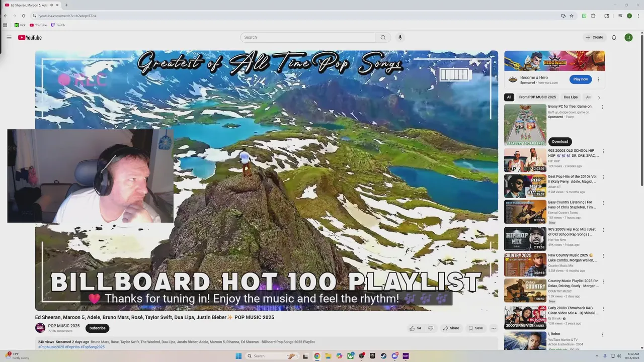Screen dimensions: 644x362
Task: Go back in Chrome
Action: [6, 16]
